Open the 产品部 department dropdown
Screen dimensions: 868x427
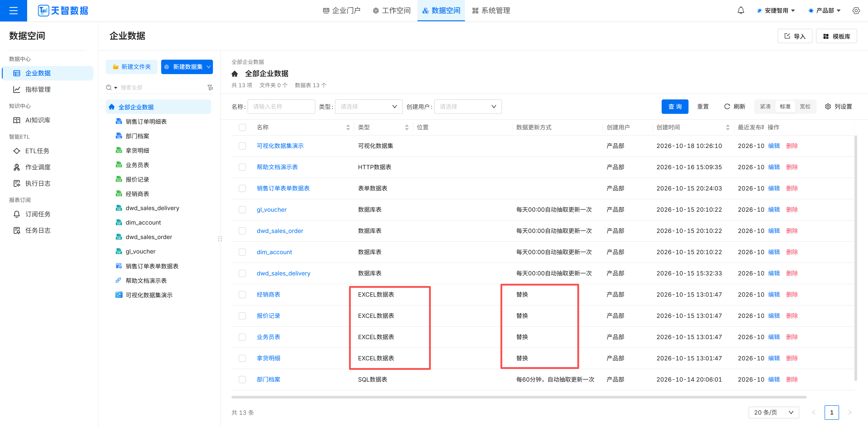[x=825, y=10]
